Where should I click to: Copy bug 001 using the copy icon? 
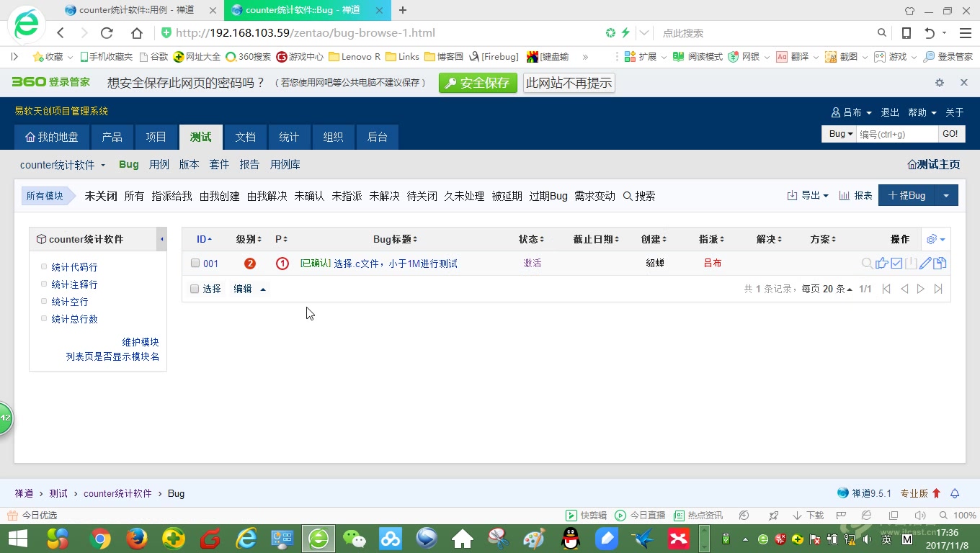click(x=939, y=264)
